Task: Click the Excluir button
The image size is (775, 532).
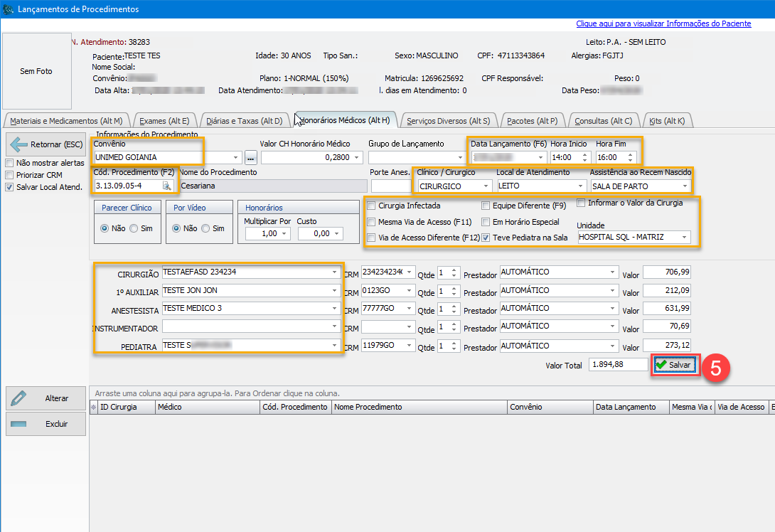Action: pos(47,424)
